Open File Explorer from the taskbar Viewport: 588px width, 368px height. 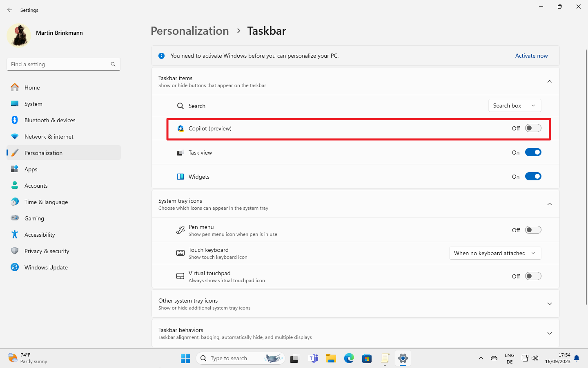[331, 359]
